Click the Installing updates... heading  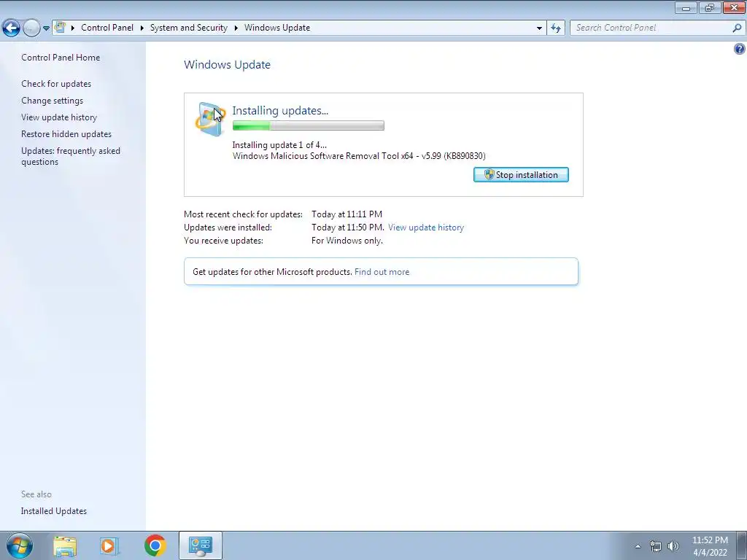point(280,111)
